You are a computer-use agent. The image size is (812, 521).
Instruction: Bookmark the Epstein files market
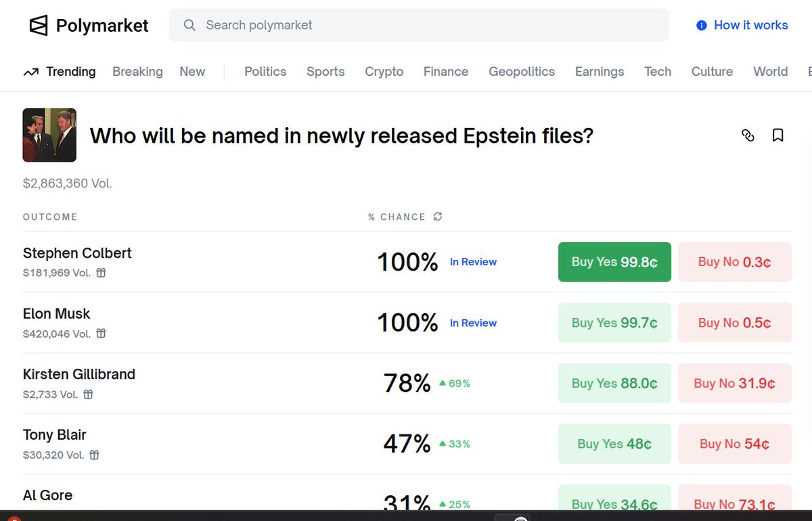point(778,135)
